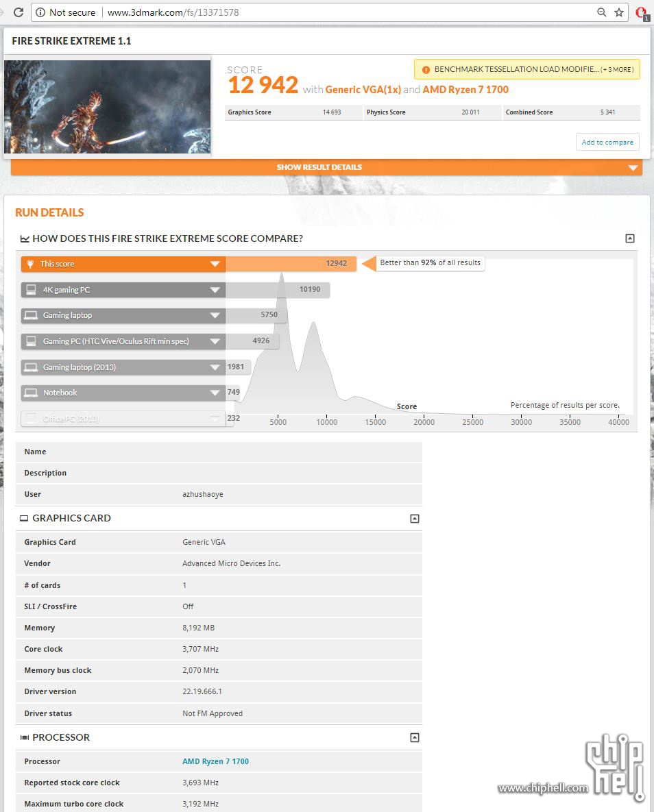Click the monitor icon beside 4K gaming PC
Image resolution: width=654 pixels, height=812 pixels.
tap(31, 290)
